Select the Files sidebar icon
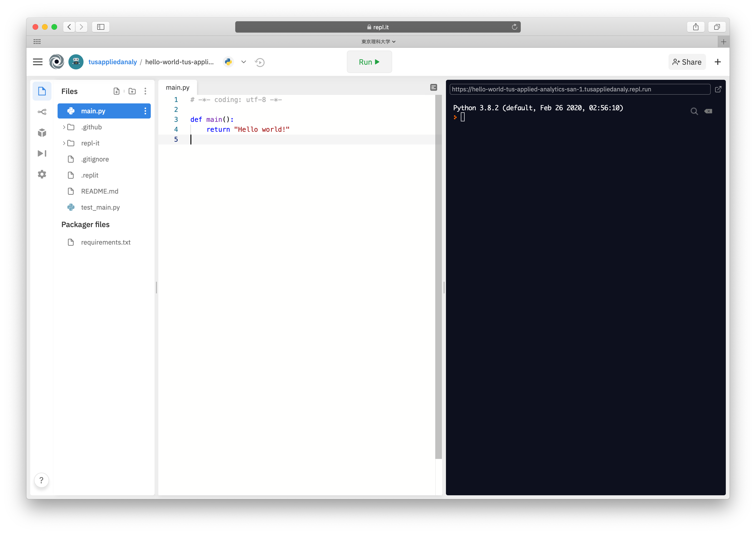This screenshot has width=756, height=534. point(42,91)
